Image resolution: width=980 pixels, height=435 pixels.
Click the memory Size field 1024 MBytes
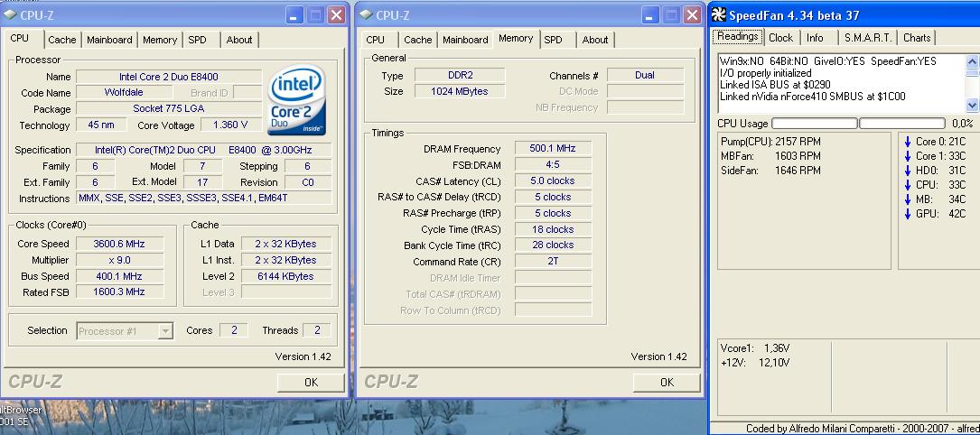(460, 91)
